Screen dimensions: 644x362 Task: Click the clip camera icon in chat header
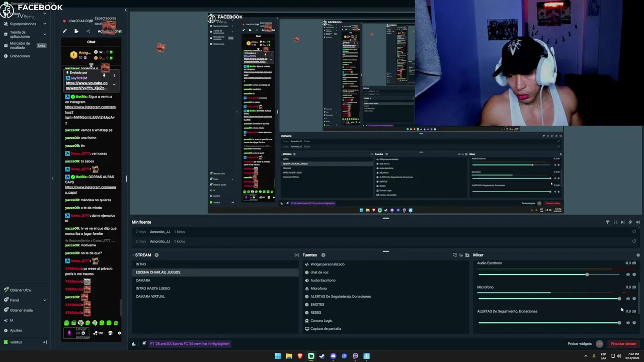coord(76,31)
